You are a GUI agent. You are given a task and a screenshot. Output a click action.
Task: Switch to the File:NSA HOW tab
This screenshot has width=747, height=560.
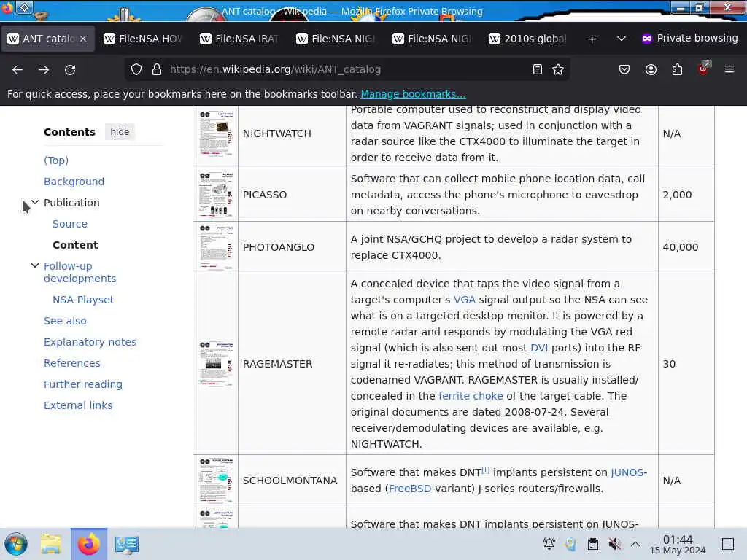point(144,39)
